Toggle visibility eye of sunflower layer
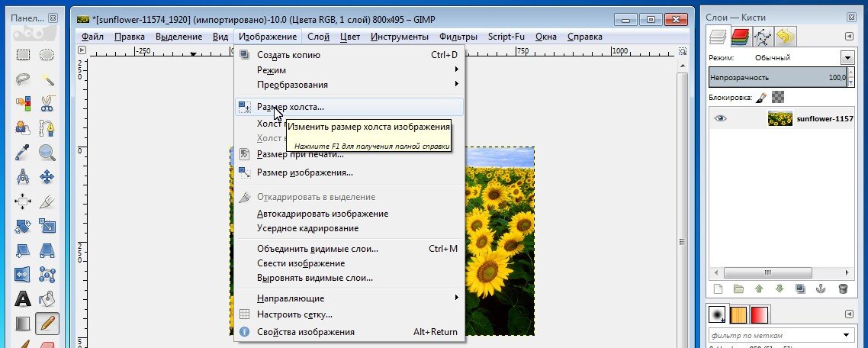Screen dimensions: 868x348 pyautogui.click(x=720, y=118)
